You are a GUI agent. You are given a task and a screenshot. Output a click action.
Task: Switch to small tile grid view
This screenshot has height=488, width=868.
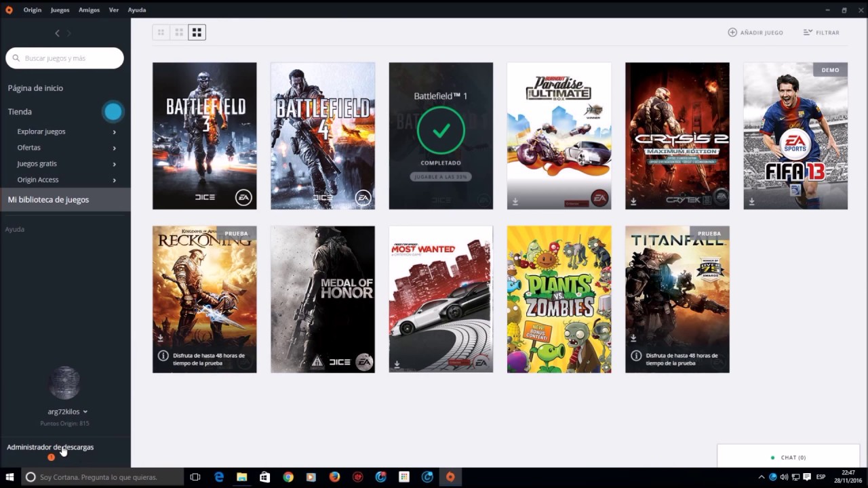161,32
